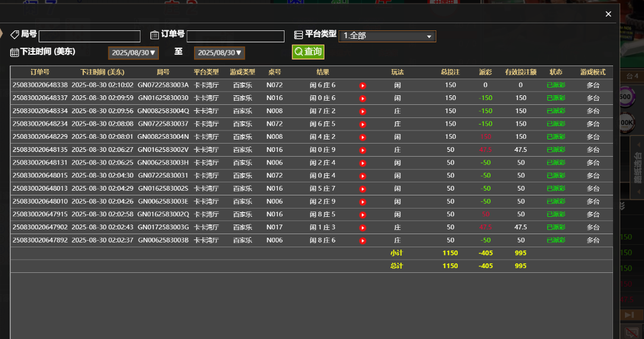Open the 平台类型 platform type dropdown
The image size is (644, 339).
point(387,36)
